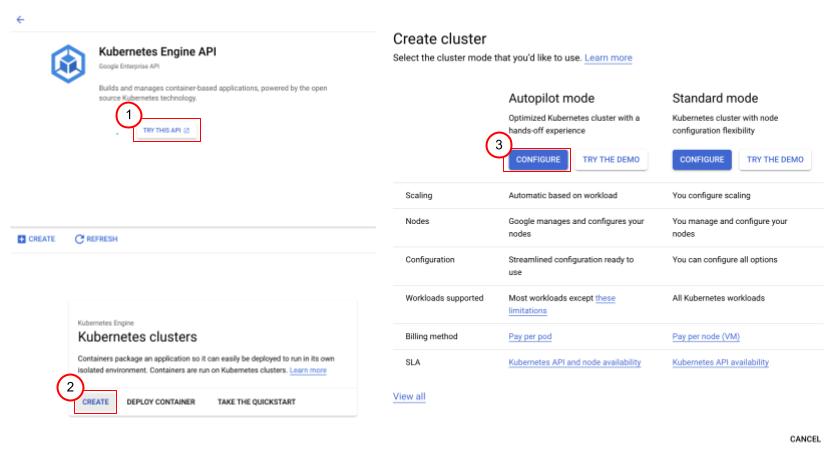Open Kubernetes API and node availability link
This screenshot has height=470, width=830.
tap(574, 363)
